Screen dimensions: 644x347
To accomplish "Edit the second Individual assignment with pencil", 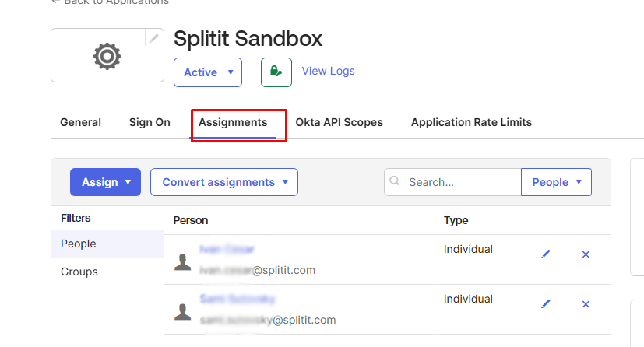I will click(545, 304).
